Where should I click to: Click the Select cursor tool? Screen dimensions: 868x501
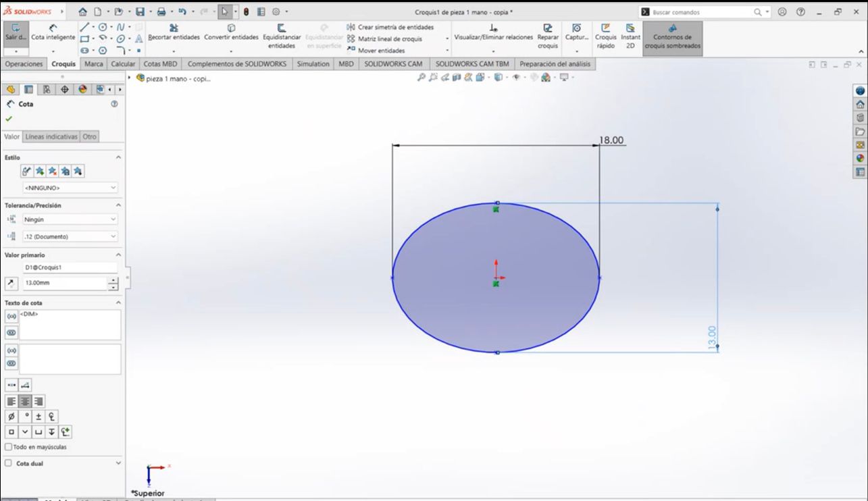pos(225,12)
